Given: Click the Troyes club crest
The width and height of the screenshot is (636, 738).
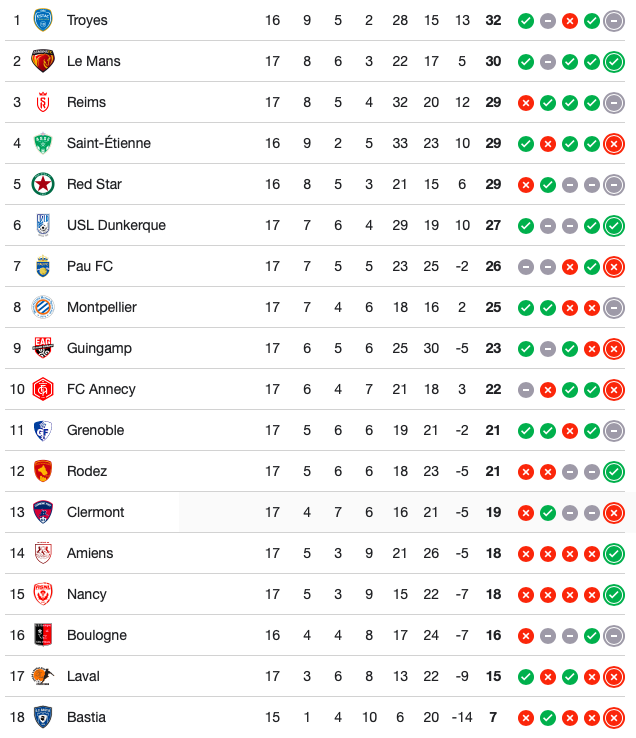Looking at the screenshot, I should click(43, 20).
